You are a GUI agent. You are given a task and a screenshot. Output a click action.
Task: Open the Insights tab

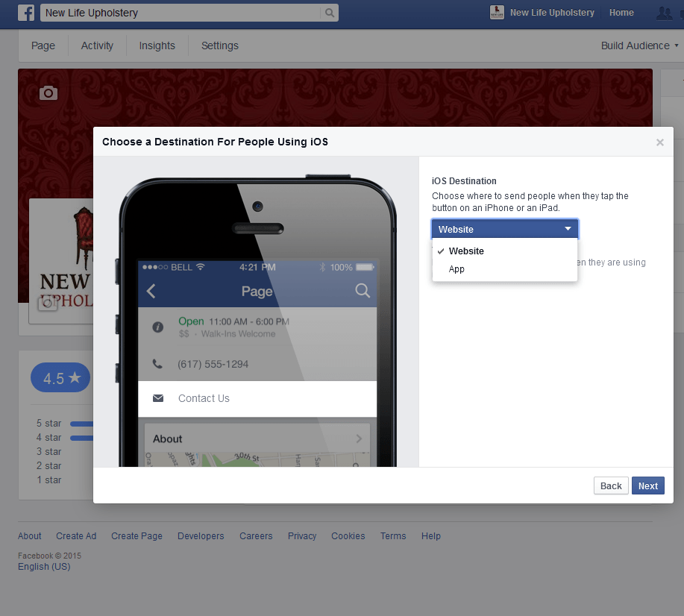[x=157, y=45]
